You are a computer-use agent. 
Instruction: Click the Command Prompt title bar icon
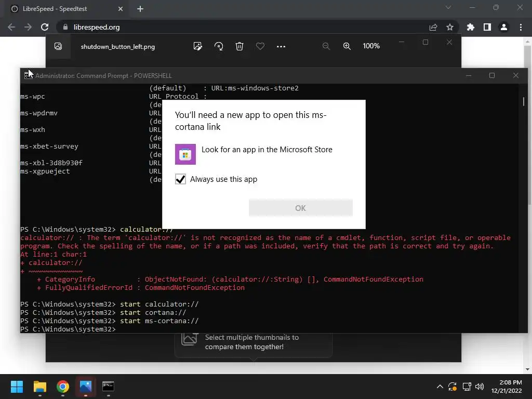29,75
